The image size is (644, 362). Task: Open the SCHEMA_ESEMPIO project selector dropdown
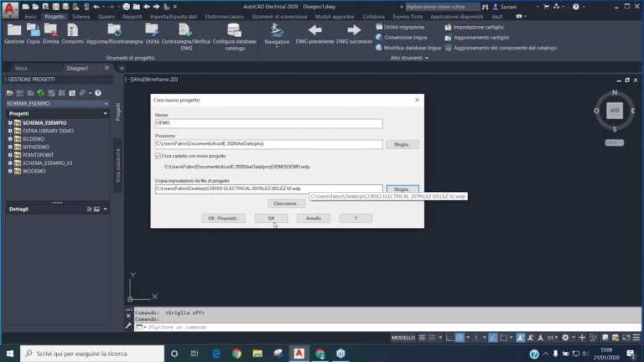click(x=105, y=103)
